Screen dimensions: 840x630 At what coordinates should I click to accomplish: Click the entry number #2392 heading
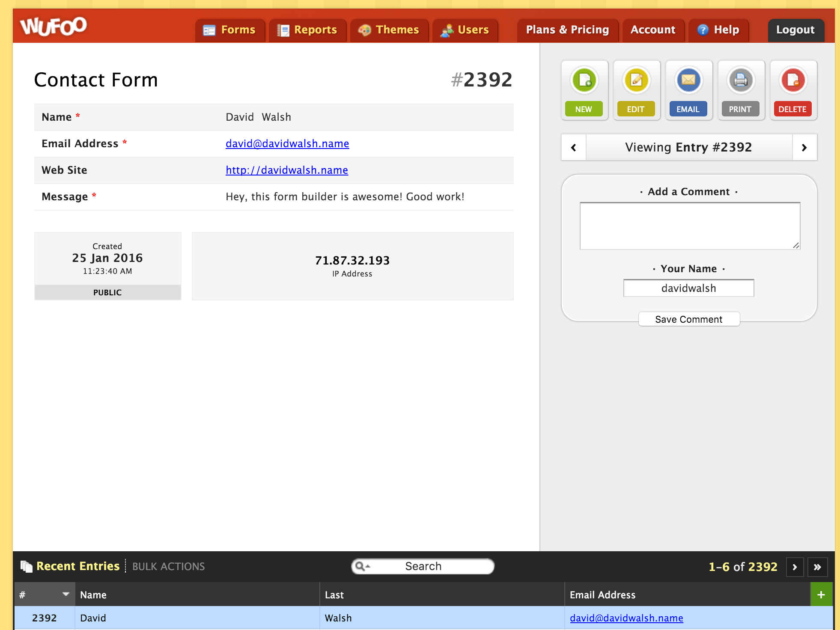482,80
